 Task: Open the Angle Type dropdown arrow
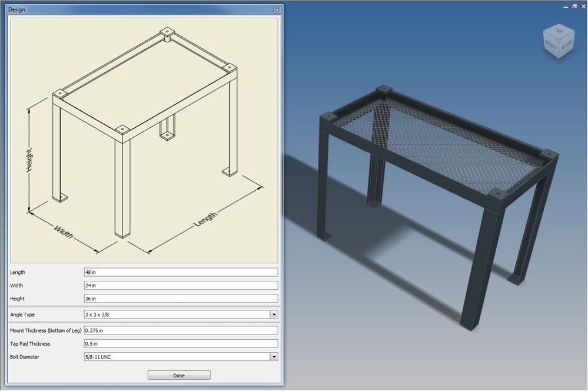[x=274, y=314]
